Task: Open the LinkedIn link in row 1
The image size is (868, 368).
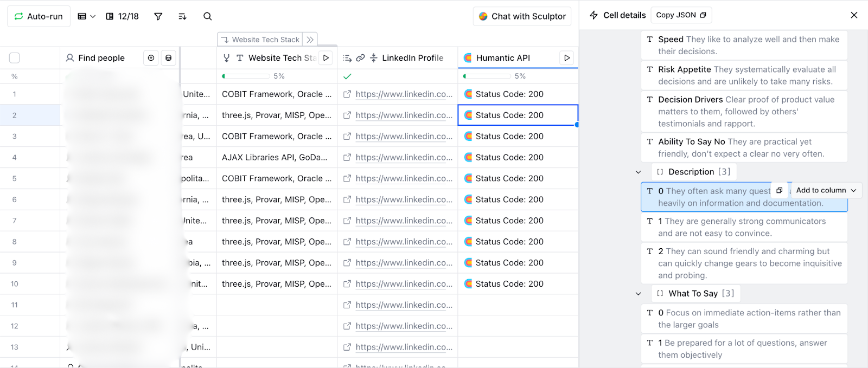Action: [x=404, y=94]
